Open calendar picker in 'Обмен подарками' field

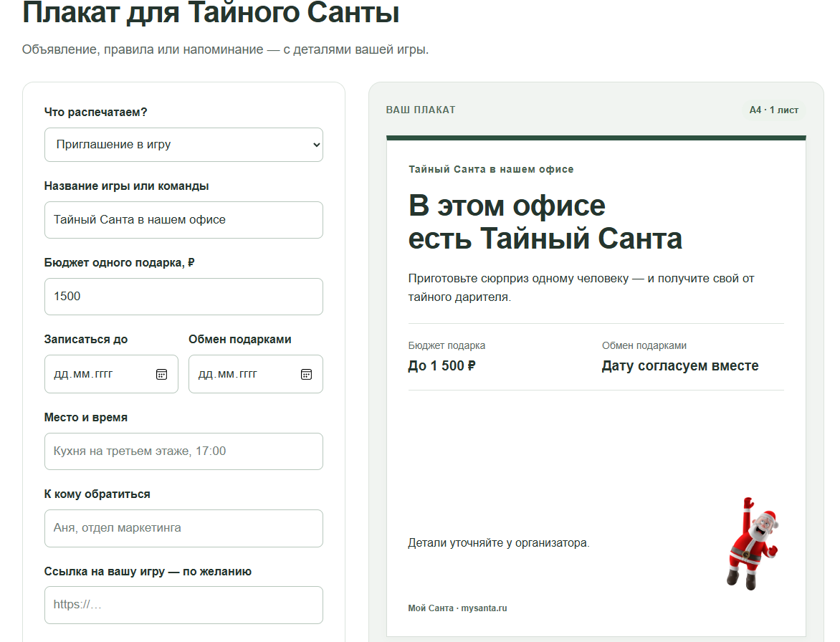(x=307, y=374)
